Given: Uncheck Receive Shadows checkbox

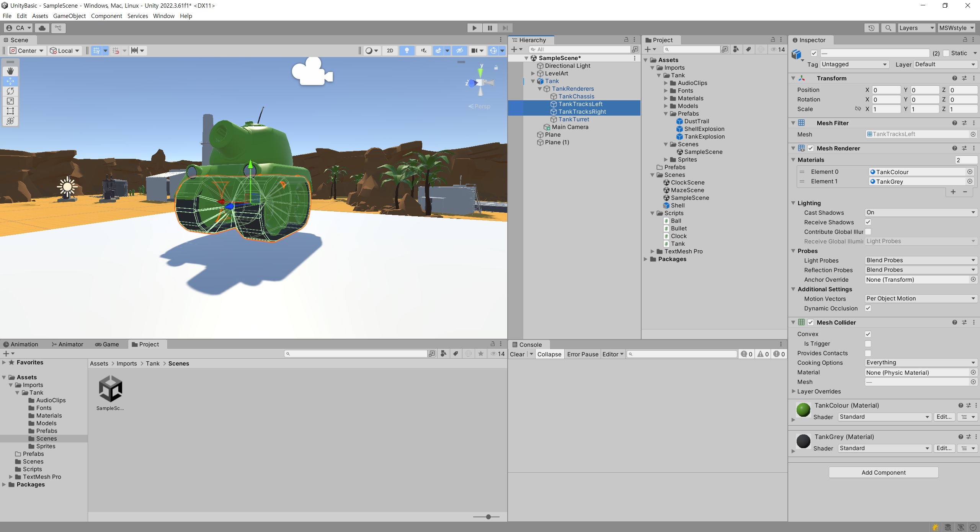Looking at the screenshot, I should pos(868,222).
